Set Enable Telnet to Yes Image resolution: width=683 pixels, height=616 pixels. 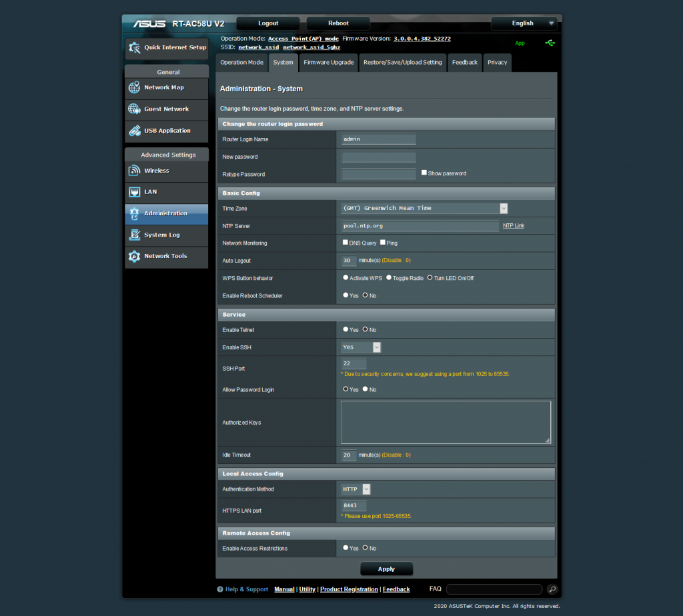tap(346, 329)
